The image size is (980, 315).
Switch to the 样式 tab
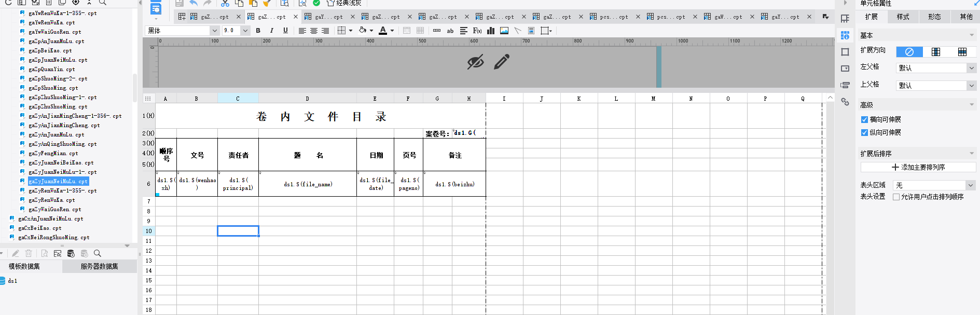(x=903, y=17)
